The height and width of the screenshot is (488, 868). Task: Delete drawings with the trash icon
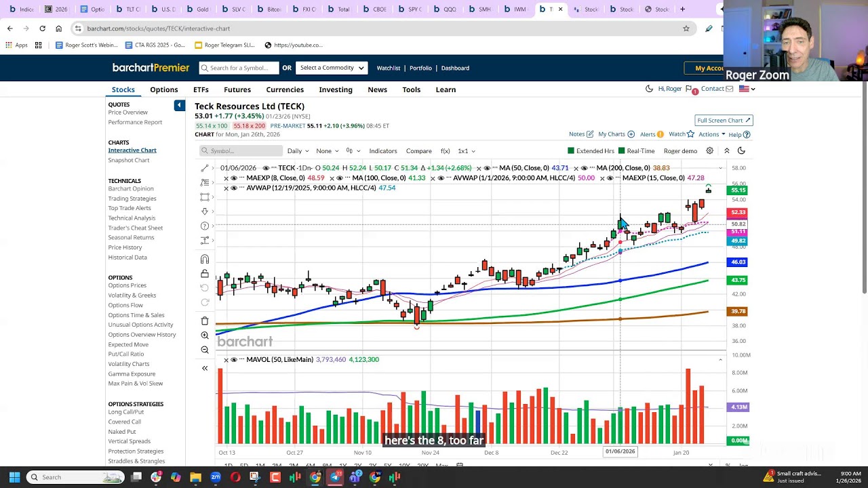pos(205,321)
